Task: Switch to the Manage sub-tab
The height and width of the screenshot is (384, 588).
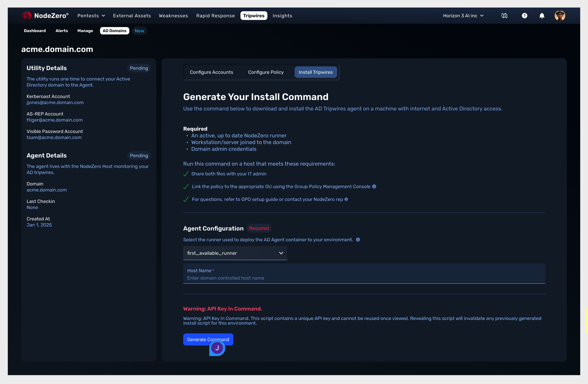Action: click(85, 31)
